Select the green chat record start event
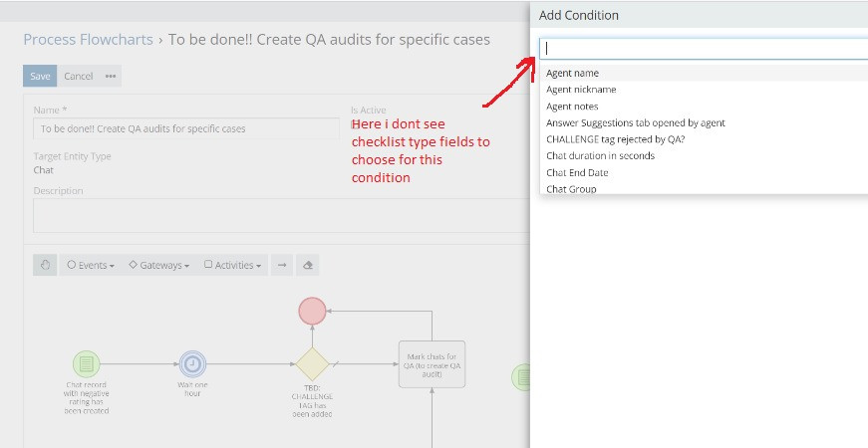The height and width of the screenshot is (448, 868). point(87,364)
